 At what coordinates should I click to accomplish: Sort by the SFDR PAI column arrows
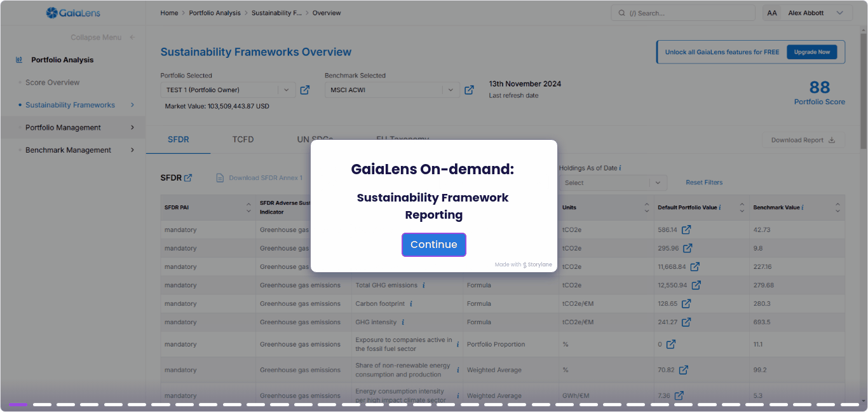click(x=248, y=207)
